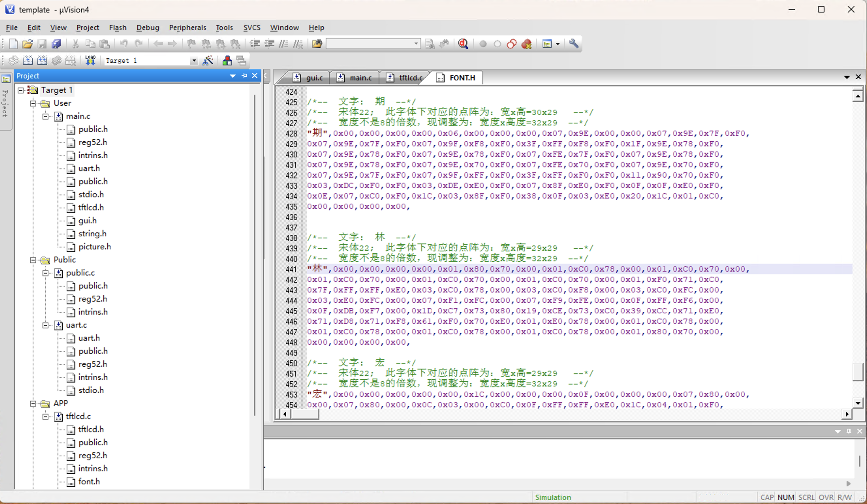This screenshot has width=867, height=504.
Task: Open Configuration wrench icon
Action: coord(573,44)
